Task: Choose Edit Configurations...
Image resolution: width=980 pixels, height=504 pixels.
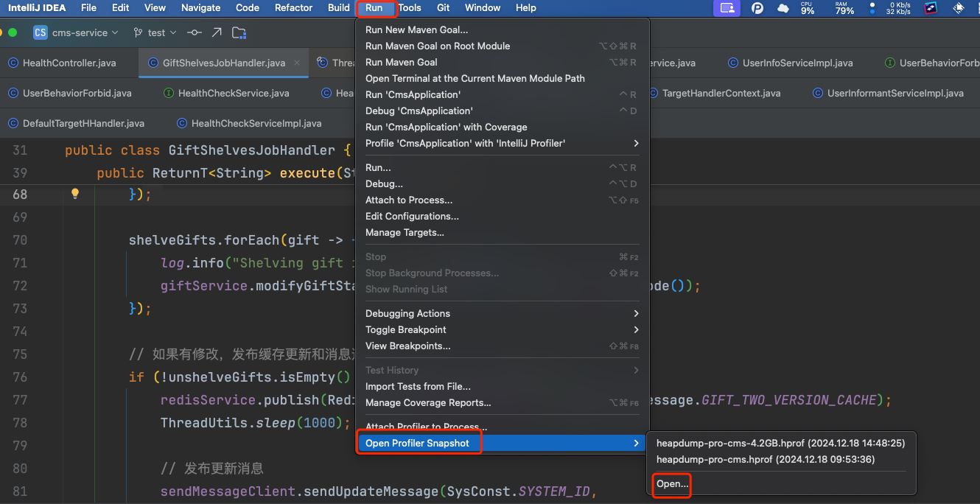Action: tap(503, 216)
